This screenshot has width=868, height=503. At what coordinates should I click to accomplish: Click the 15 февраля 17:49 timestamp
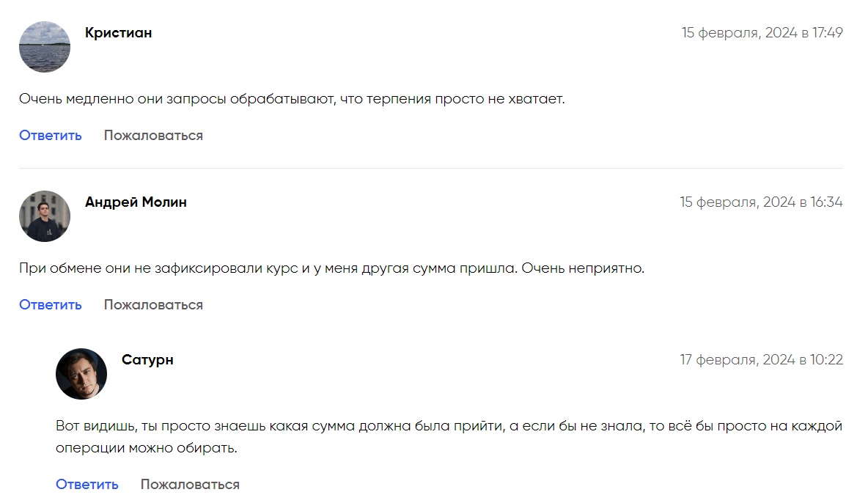762,33
